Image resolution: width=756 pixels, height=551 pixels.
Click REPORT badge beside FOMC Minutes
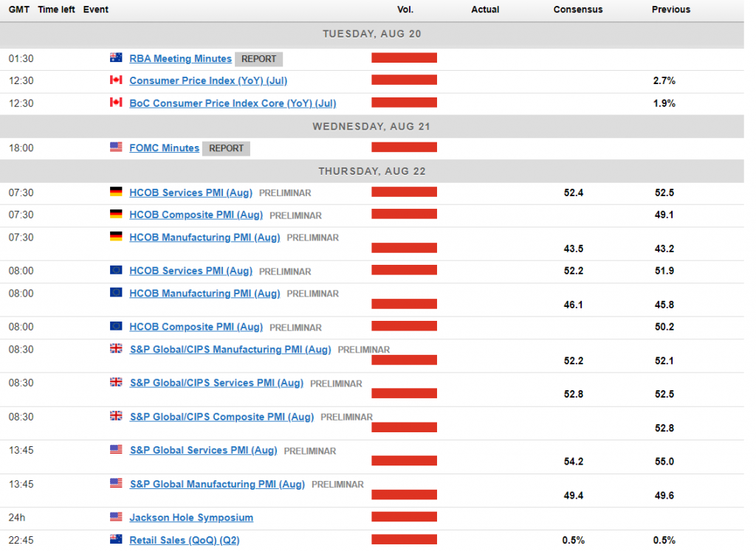(x=226, y=149)
